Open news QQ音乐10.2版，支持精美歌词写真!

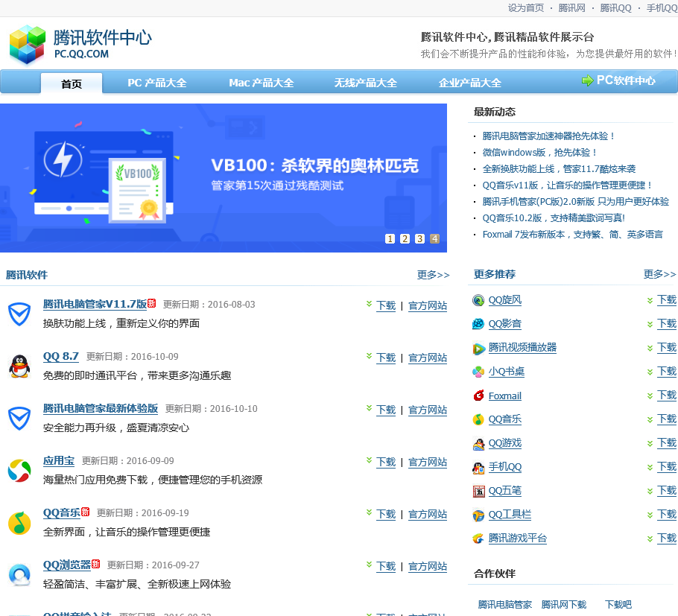[554, 218]
